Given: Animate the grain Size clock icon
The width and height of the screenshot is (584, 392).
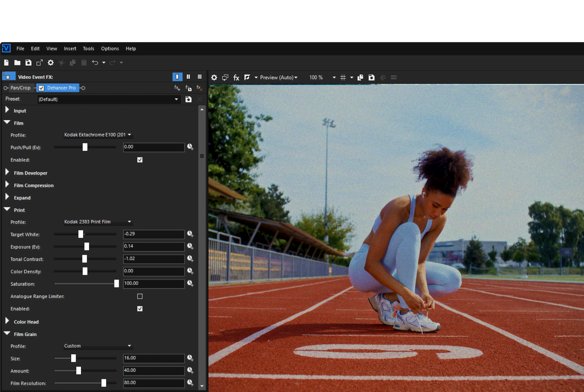Looking at the screenshot, I should tap(190, 358).
